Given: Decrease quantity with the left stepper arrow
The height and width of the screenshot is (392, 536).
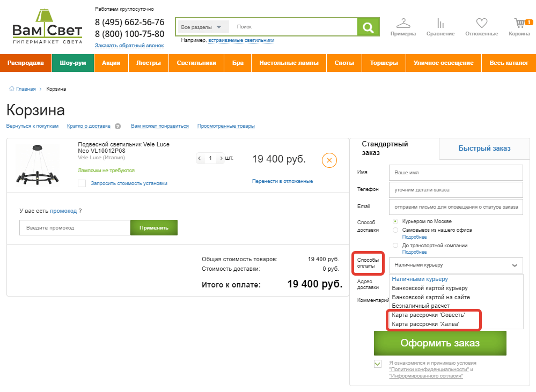Looking at the screenshot, I should 200,158.
